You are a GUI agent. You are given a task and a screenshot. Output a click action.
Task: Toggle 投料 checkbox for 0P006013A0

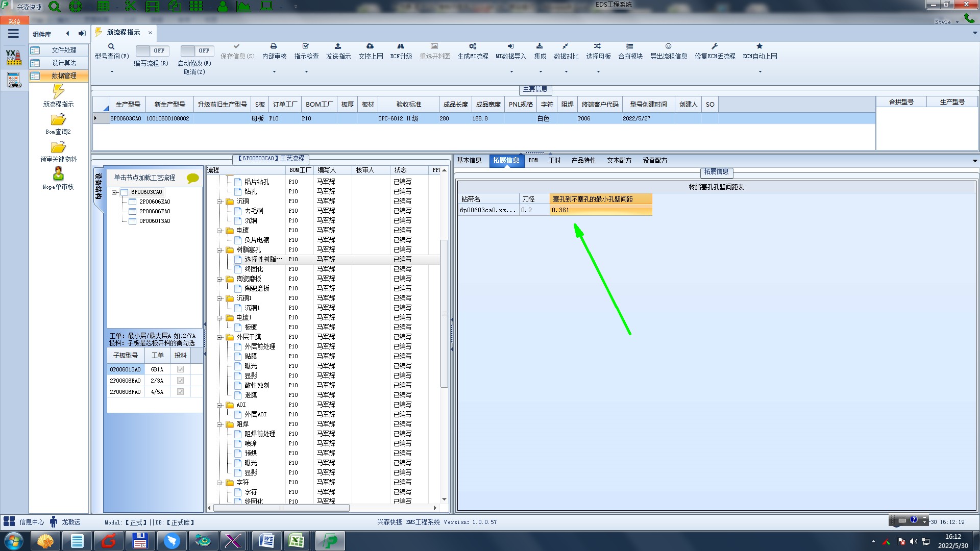[x=180, y=369]
